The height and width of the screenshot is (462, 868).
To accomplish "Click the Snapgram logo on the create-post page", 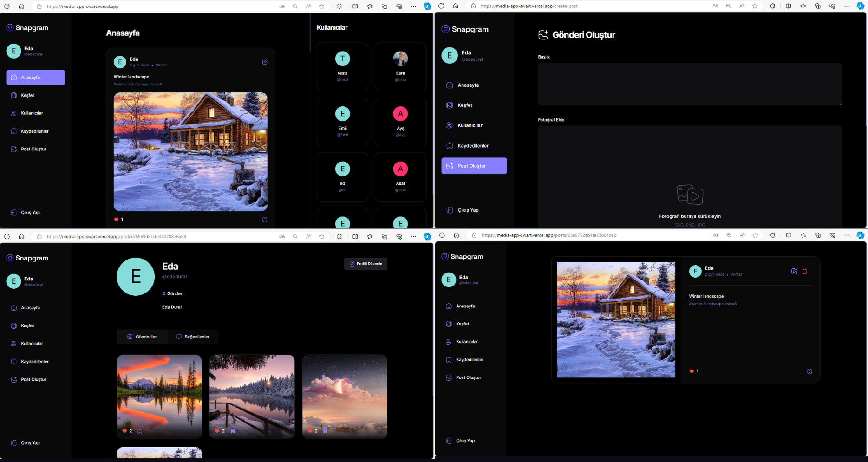I will 464,29.
